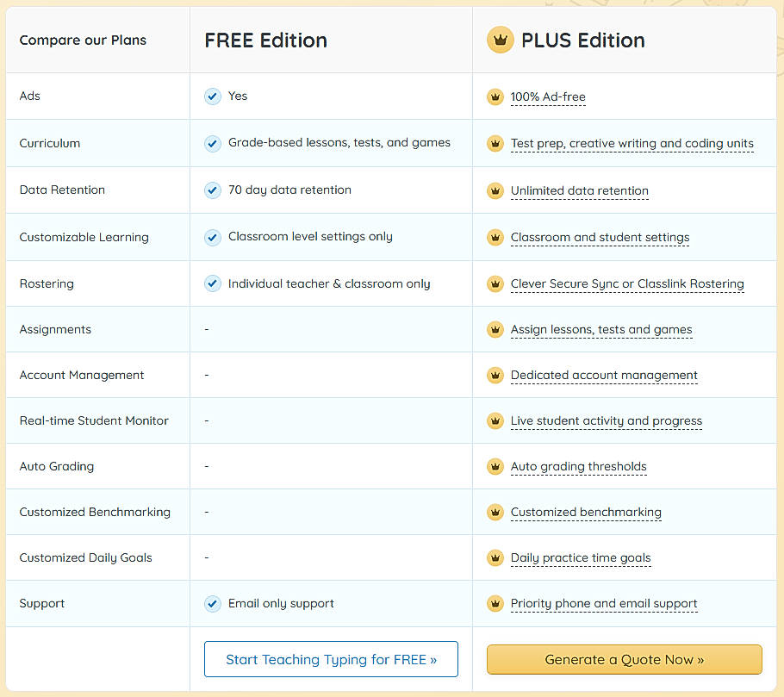Click the blue checkmark icon beside Yes
The image size is (784, 697).
point(213,96)
